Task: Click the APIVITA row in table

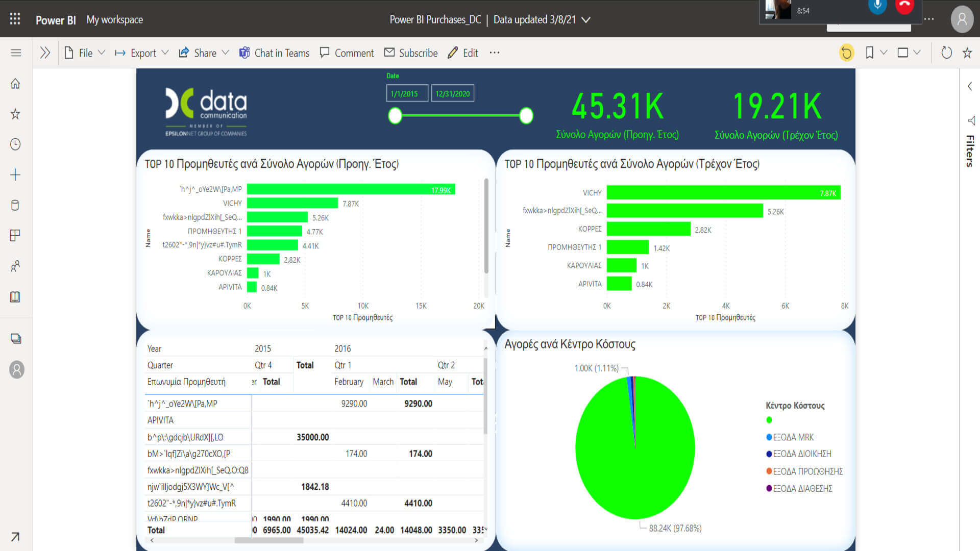Action: (314, 420)
